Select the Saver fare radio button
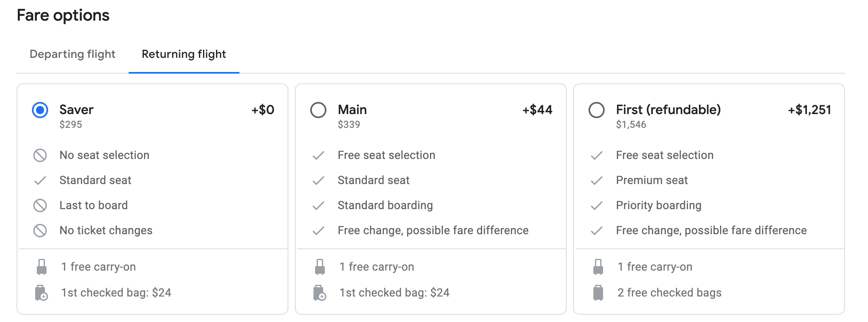Viewport: 868px width, 322px height. [40, 110]
